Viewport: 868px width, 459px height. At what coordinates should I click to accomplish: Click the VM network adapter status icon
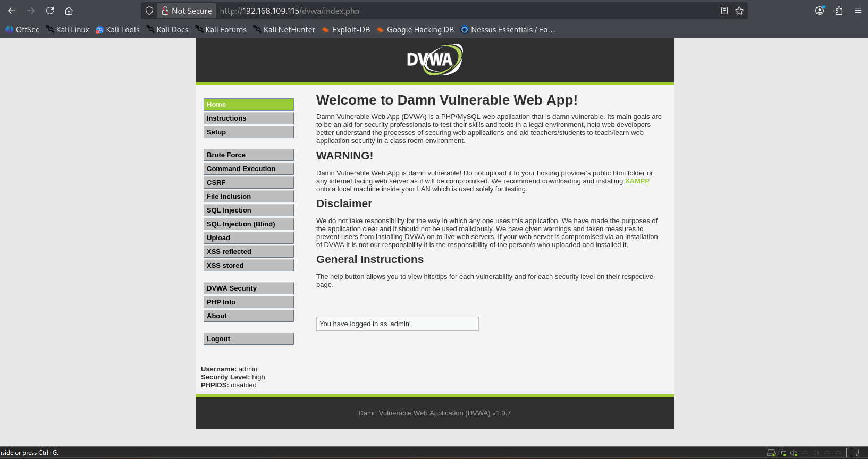[x=782, y=453]
